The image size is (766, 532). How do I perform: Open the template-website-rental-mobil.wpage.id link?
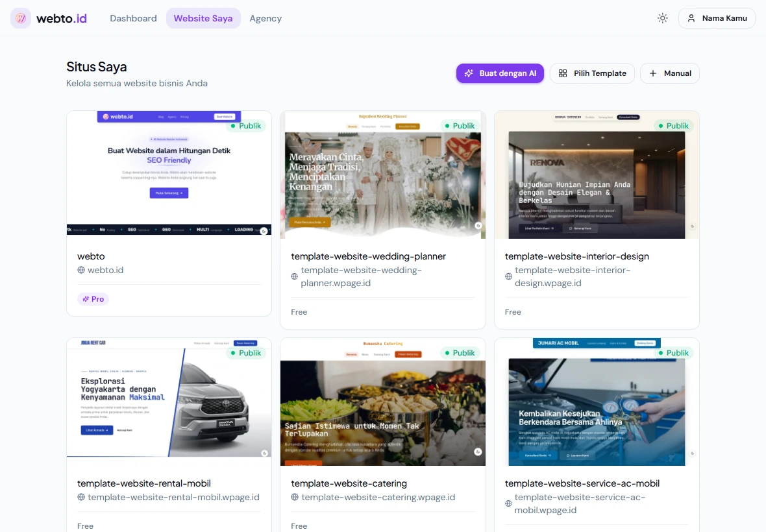click(x=173, y=497)
